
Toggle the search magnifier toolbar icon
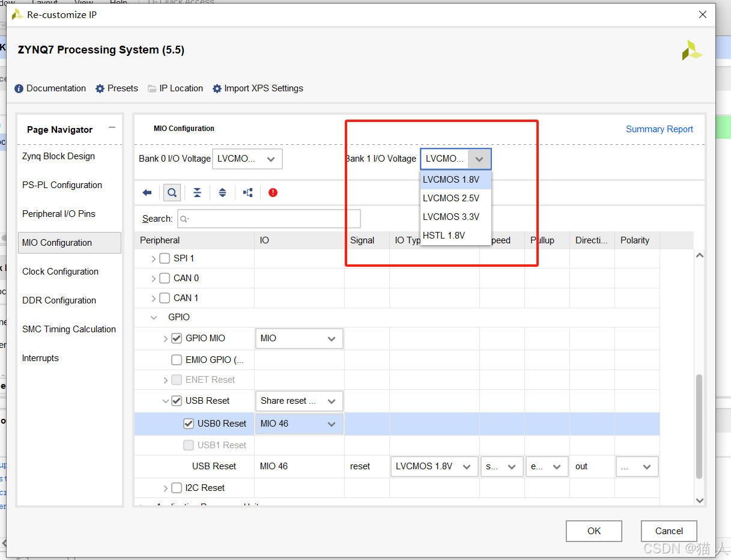click(172, 193)
